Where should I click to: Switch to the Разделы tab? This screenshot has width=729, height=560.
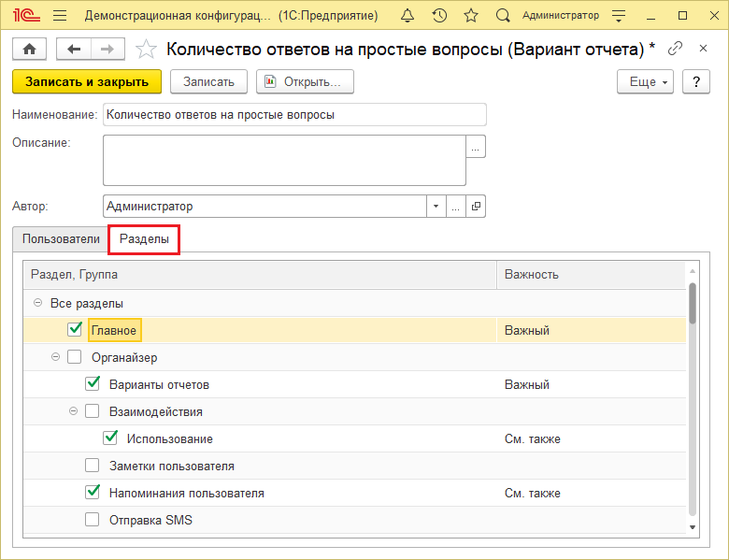click(x=144, y=239)
